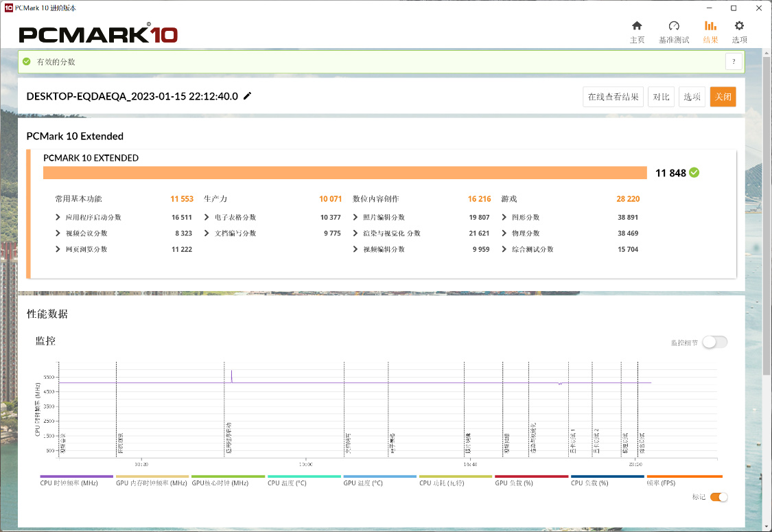Click the orange PCMARK 10 EXTENDED score bar
The image size is (772, 532).
[x=344, y=172]
